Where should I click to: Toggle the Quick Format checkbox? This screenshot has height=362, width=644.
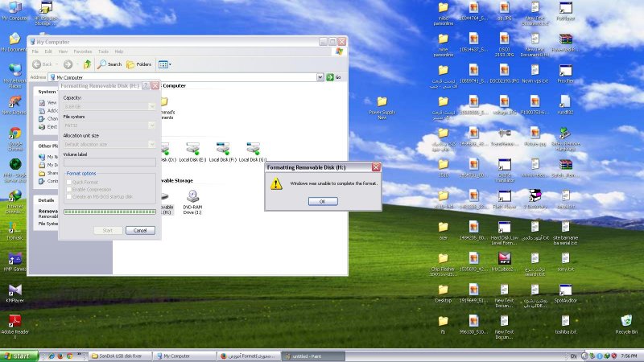69,183
